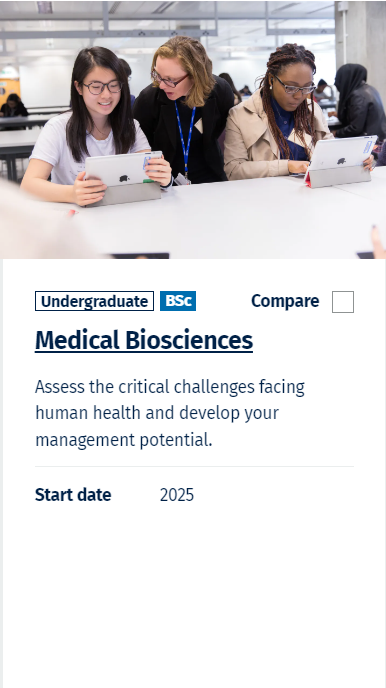Click the ID badge hanging from lanyard
This screenshot has height=688, width=386.
coord(182,179)
